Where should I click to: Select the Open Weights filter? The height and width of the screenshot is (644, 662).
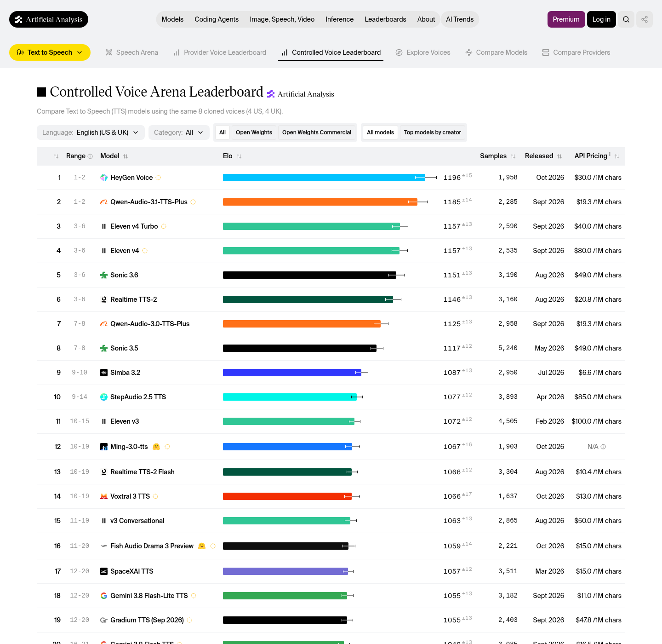pos(254,132)
